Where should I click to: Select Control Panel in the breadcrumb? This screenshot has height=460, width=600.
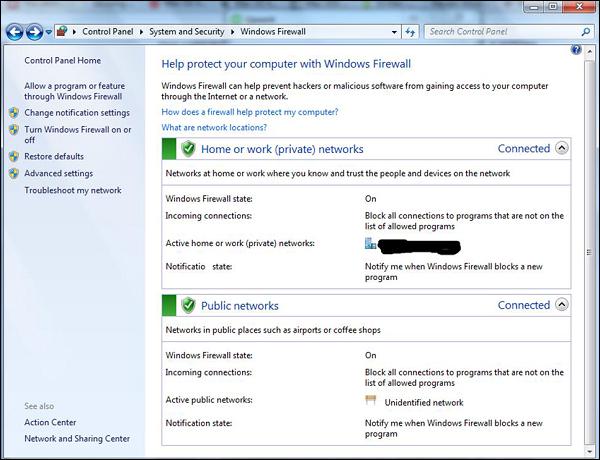click(108, 32)
